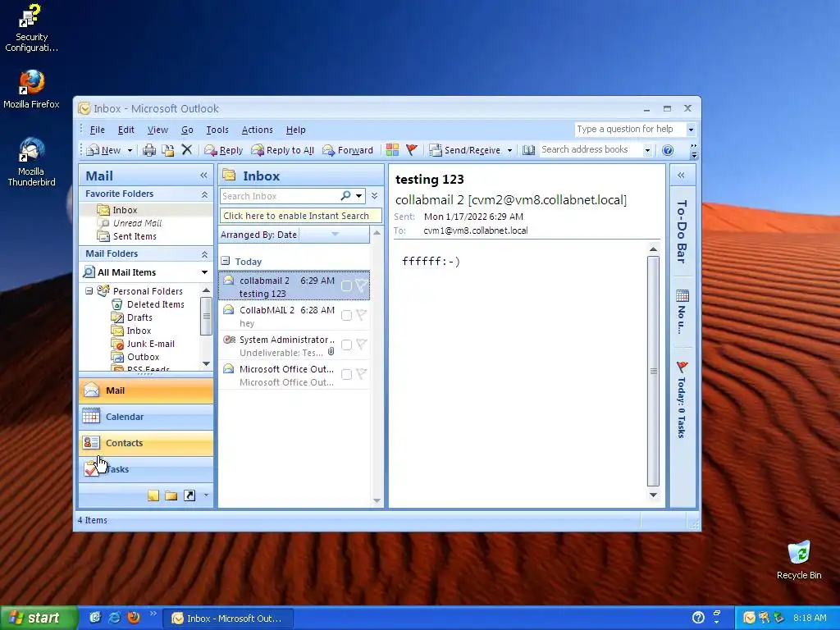Click the Search Inbox field
Screen dimensions: 840x630
click(280, 196)
